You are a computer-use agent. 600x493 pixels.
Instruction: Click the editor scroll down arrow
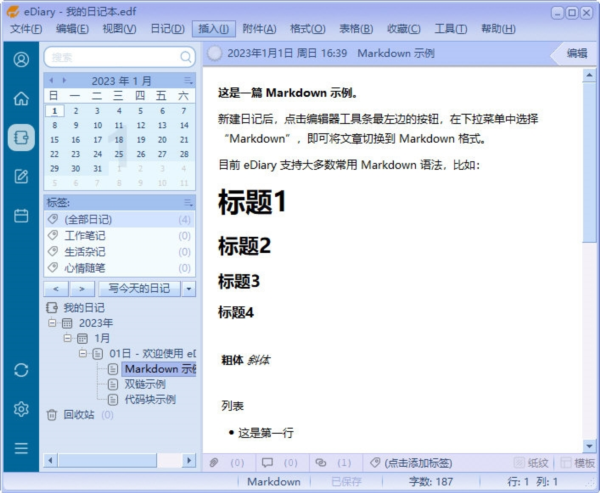point(589,446)
